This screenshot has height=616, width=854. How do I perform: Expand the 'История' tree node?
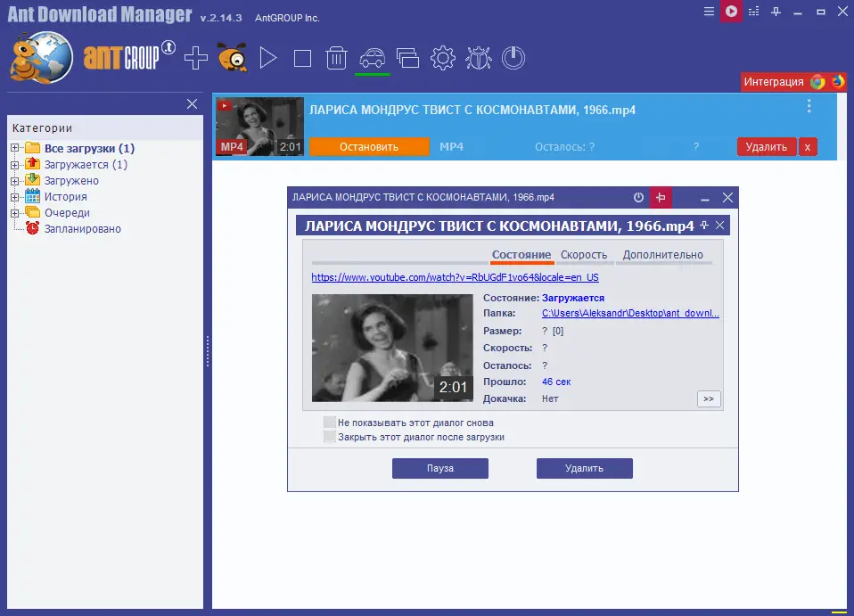[x=14, y=197]
